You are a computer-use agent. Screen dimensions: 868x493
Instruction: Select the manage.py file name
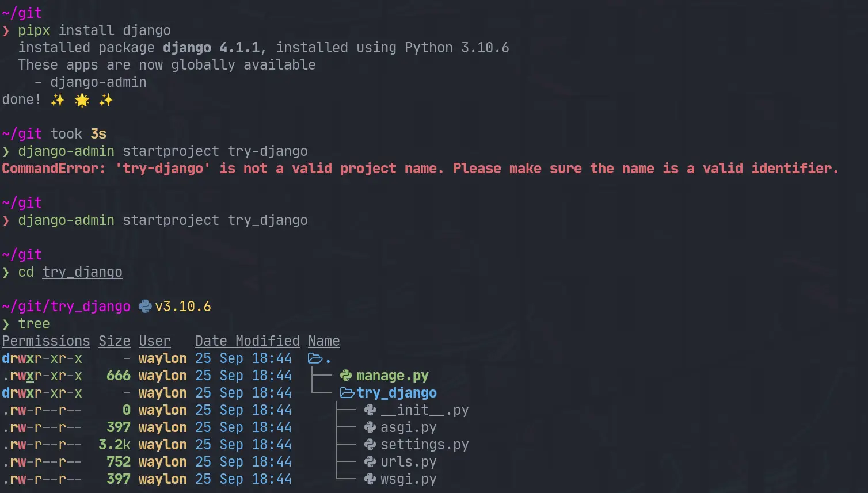point(393,376)
